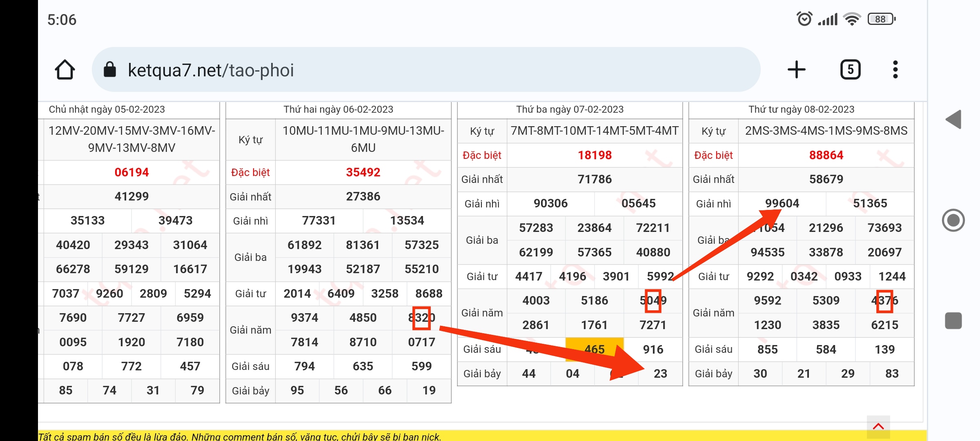Open the three-dot browser menu

coord(895,70)
